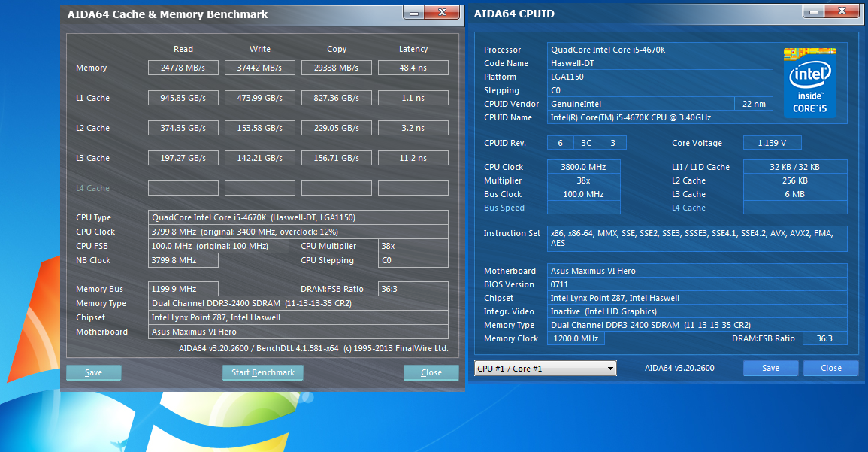Click the Code Name value Haswell-DT
This screenshot has width=868, height=452.
(660, 63)
